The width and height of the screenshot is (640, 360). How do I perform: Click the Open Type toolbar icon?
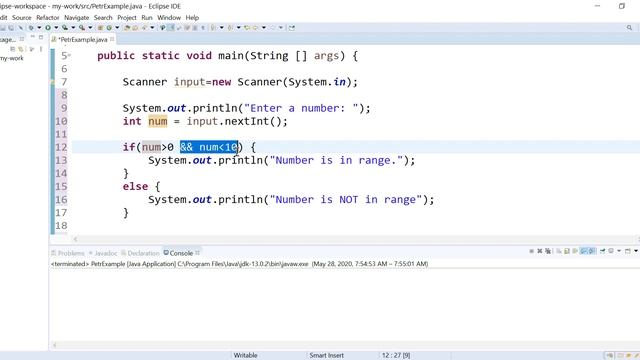point(127,28)
